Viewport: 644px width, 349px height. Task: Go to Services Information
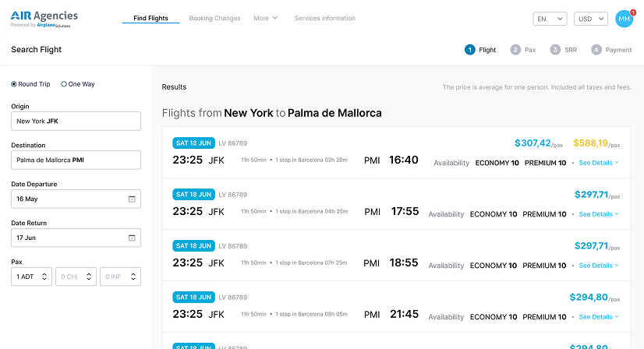click(x=324, y=19)
